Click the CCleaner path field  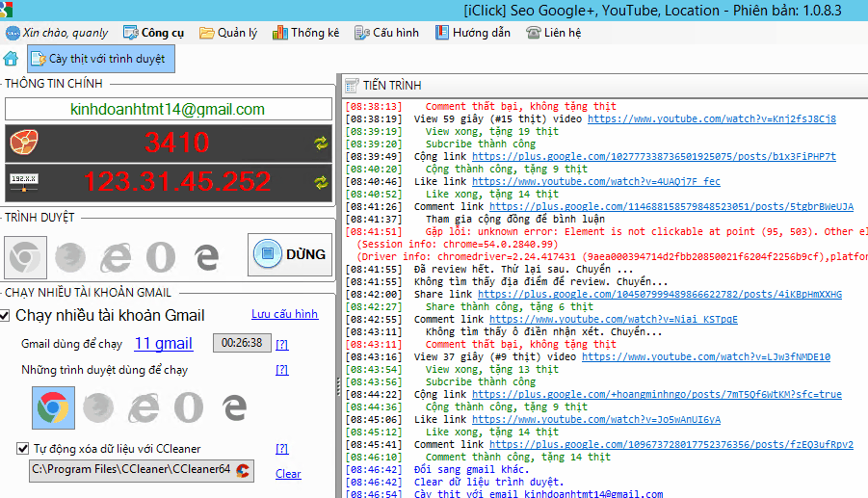[x=142, y=470]
